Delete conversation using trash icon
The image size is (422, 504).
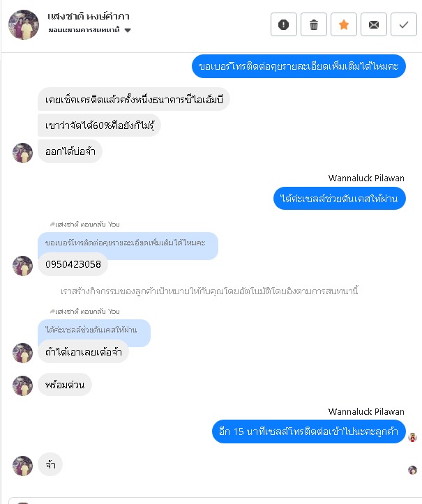[x=314, y=24]
